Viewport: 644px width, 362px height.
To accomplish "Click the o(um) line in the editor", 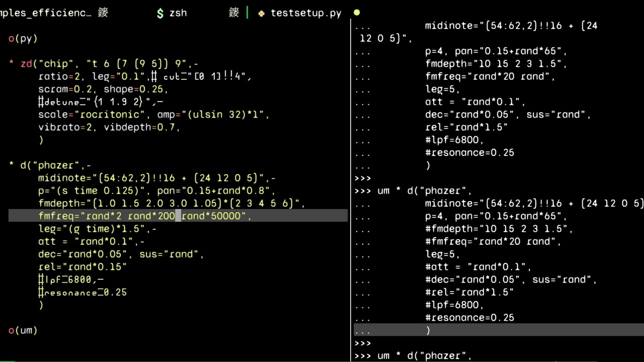I will tap(23, 330).
